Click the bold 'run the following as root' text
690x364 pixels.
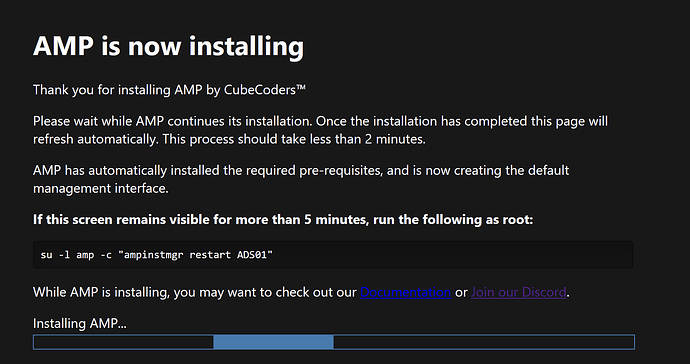click(453, 219)
